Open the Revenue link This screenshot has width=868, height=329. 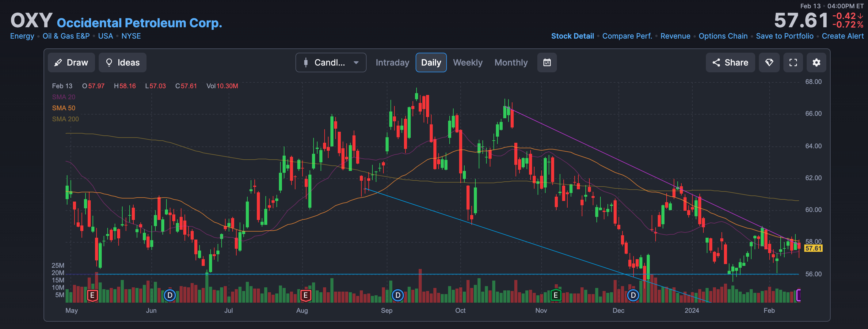tap(675, 36)
